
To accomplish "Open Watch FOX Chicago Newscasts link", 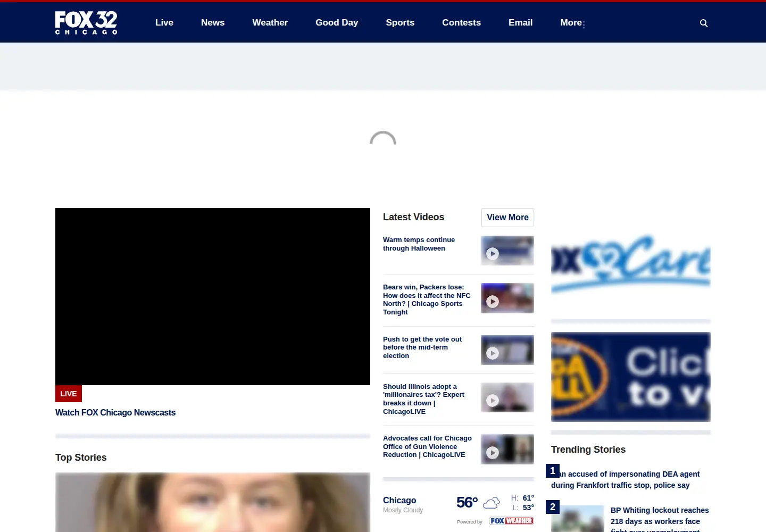I will coord(115,412).
